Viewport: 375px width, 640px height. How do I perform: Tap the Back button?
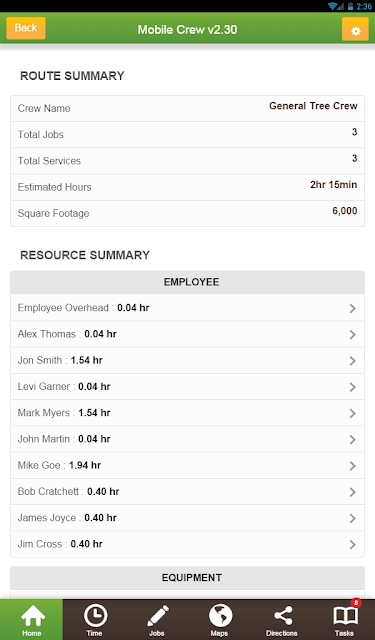tap(26, 28)
